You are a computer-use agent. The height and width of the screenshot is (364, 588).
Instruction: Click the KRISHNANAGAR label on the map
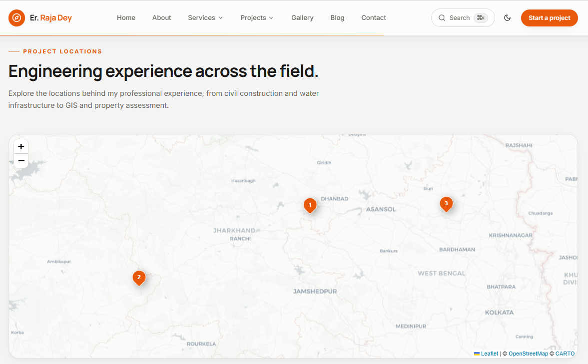[511, 235]
